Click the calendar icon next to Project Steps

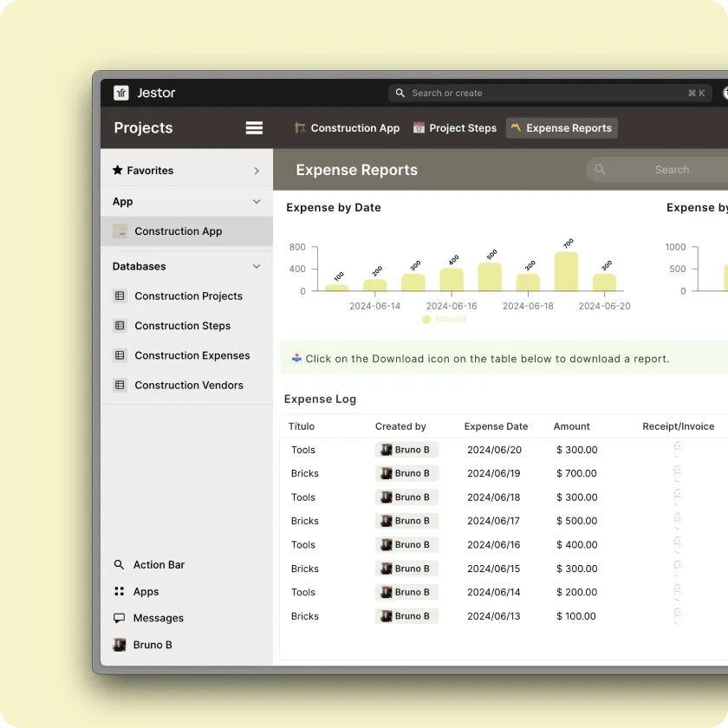click(x=419, y=127)
